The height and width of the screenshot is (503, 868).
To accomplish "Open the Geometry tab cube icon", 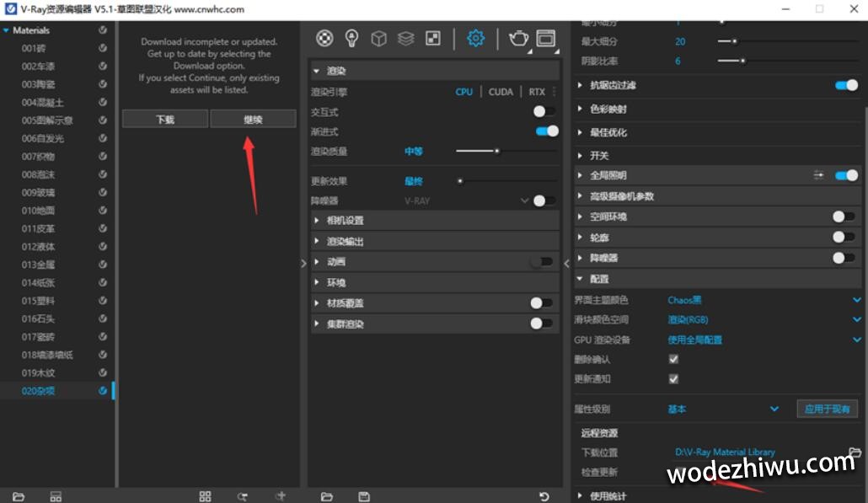I will click(378, 38).
